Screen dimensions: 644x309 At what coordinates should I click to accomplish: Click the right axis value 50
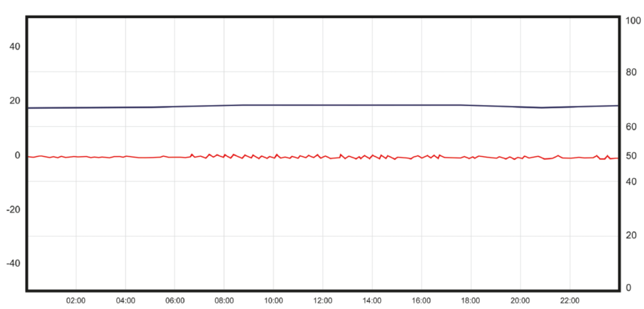[x=630, y=156]
